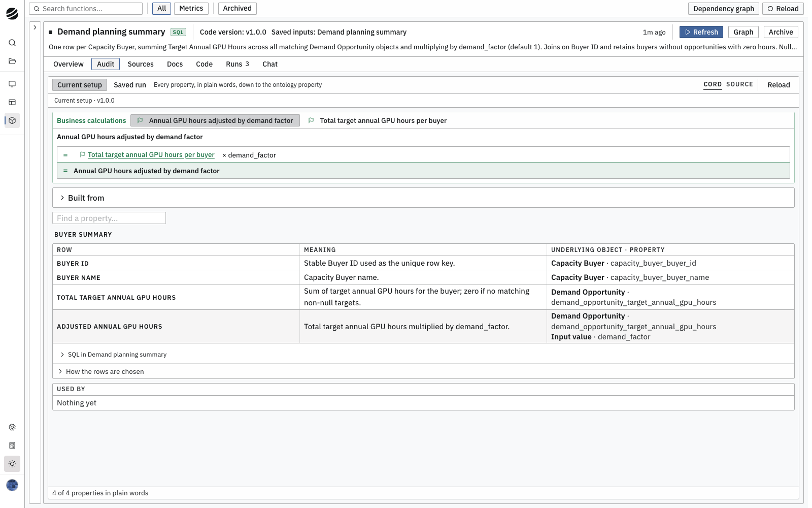Click capacity_buyer_buyer_name property cell
Viewport: 812px width, 508px height.
[670, 277]
